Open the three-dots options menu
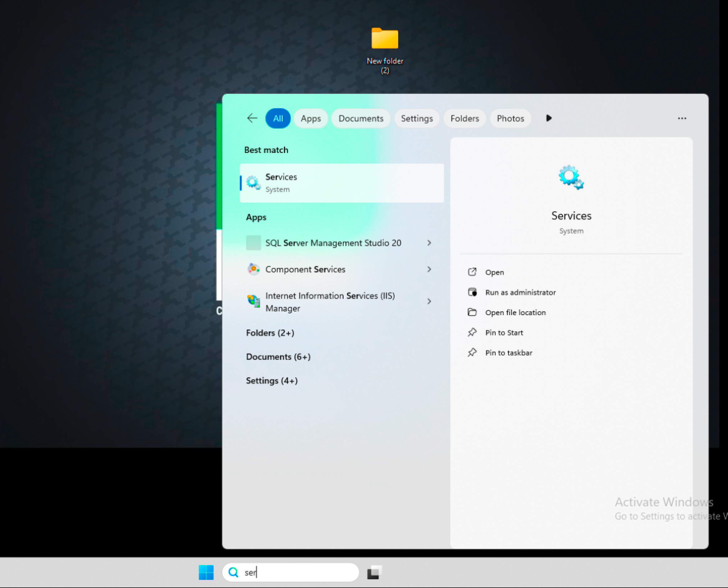The image size is (728, 588). coord(682,118)
